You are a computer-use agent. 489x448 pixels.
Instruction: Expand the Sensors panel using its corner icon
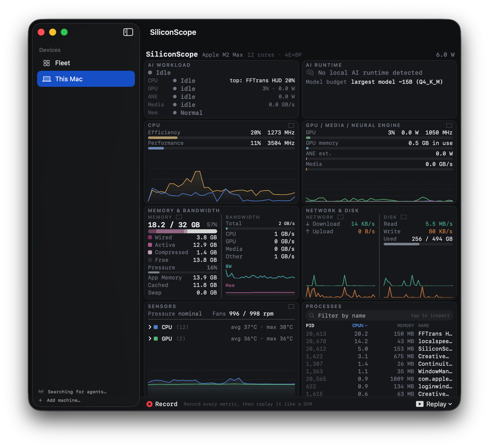click(291, 306)
